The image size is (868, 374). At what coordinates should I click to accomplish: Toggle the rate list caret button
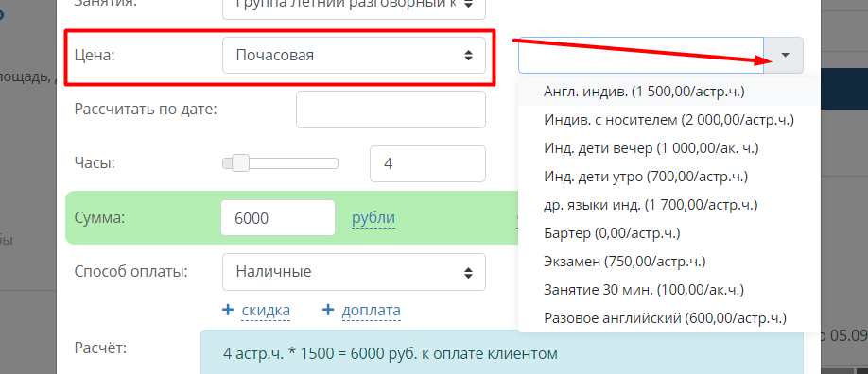coord(784,56)
